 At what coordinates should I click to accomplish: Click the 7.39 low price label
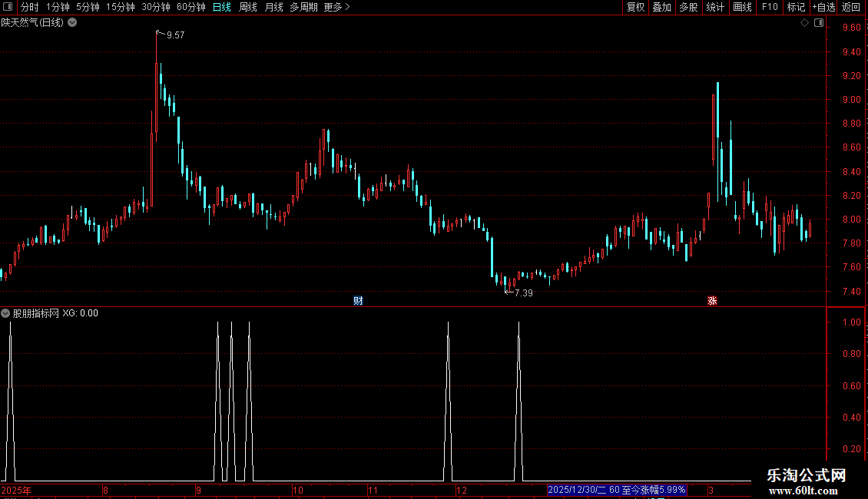[524, 293]
